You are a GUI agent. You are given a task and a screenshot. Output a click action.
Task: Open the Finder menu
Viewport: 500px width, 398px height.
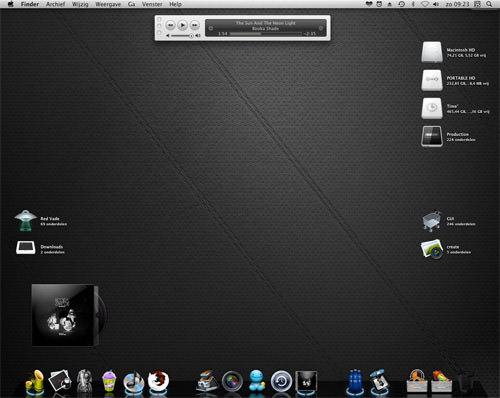pos(30,4)
